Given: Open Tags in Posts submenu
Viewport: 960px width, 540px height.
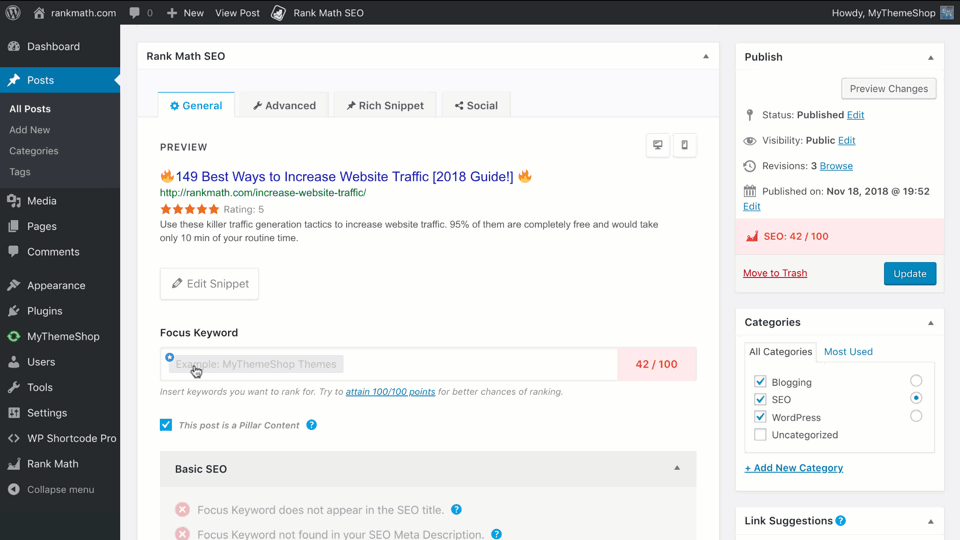Looking at the screenshot, I should [20, 172].
